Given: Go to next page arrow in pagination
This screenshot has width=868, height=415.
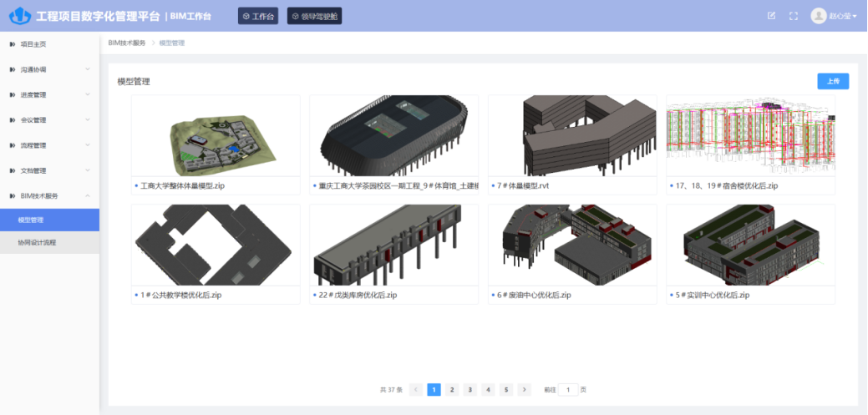Looking at the screenshot, I should [x=524, y=389].
